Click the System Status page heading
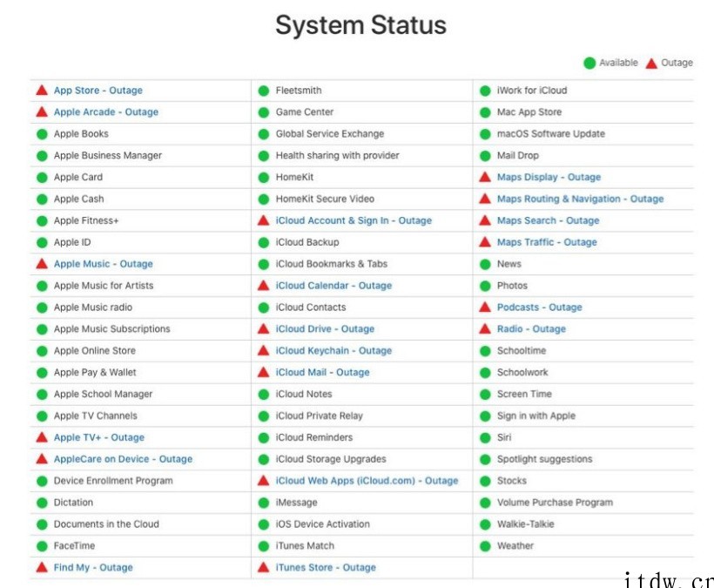Image resolution: width=714 pixels, height=588 pixels. (x=360, y=25)
